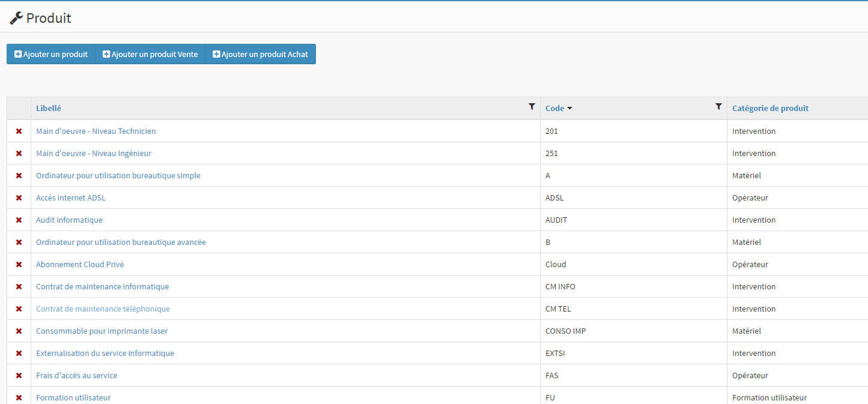Open Abonnement Cloud Privé product link
Image resolution: width=868 pixels, height=404 pixels.
[80, 264]
